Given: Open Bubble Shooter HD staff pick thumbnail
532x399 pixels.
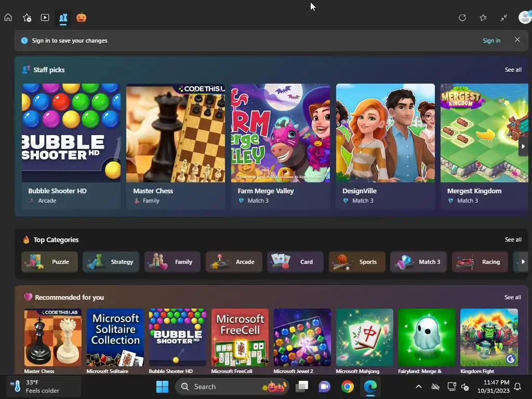Looking at the screenshot, I should click(71, 133).
